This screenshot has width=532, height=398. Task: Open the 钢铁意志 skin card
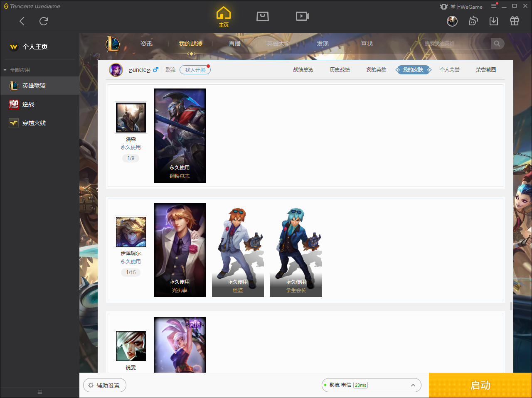(x=180, y=135)
